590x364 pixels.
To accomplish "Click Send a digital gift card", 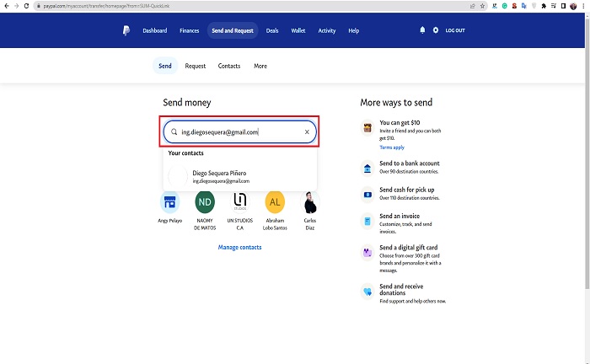I will tap(408, 247).
